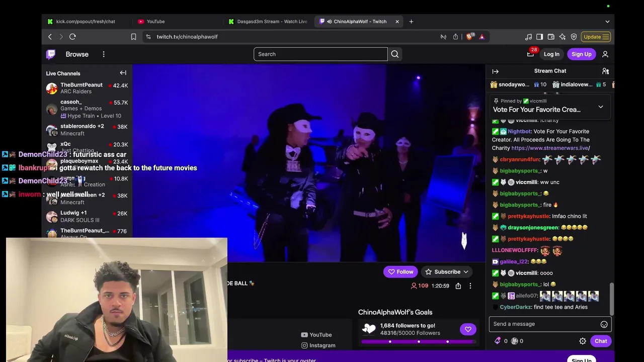This screenshot has width=644, height=362.
Task: Open the tab search chevron in browser
Action: point(607,22)
